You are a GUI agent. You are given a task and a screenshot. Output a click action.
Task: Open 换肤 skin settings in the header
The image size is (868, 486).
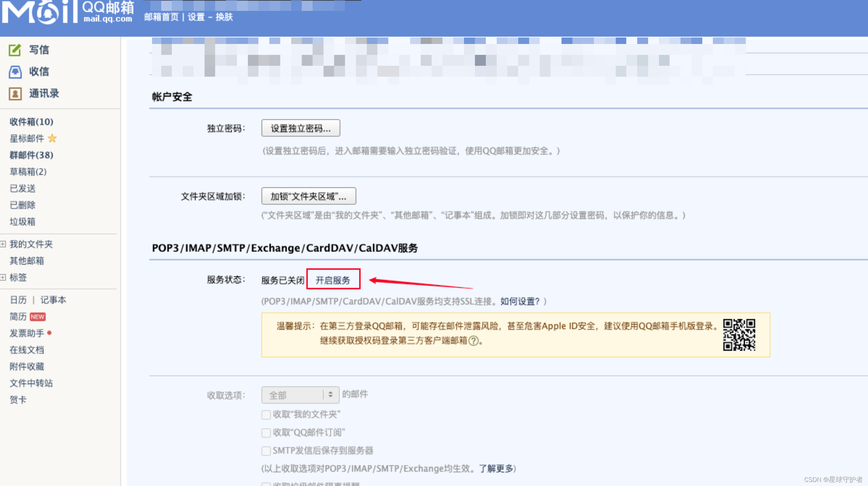(x=224, y=17)
